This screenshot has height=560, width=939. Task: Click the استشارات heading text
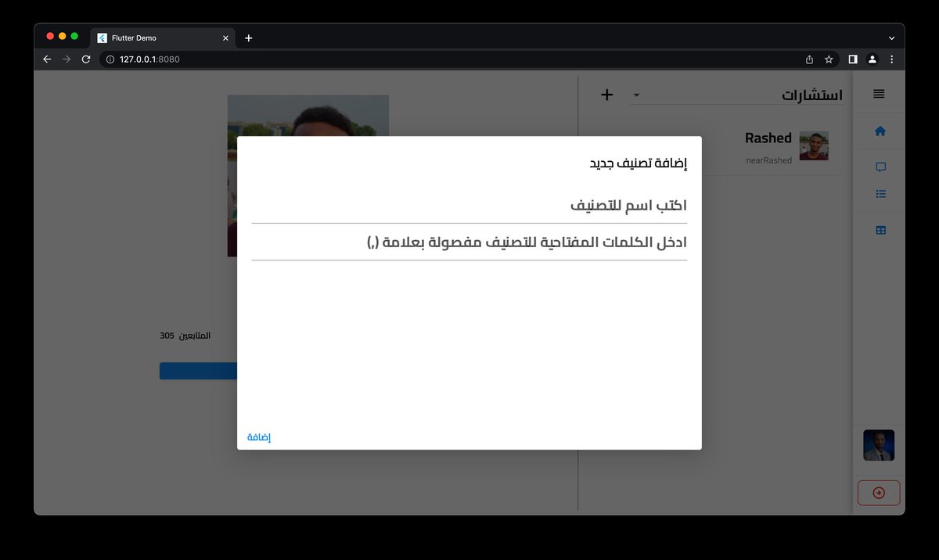coord(812,95)
